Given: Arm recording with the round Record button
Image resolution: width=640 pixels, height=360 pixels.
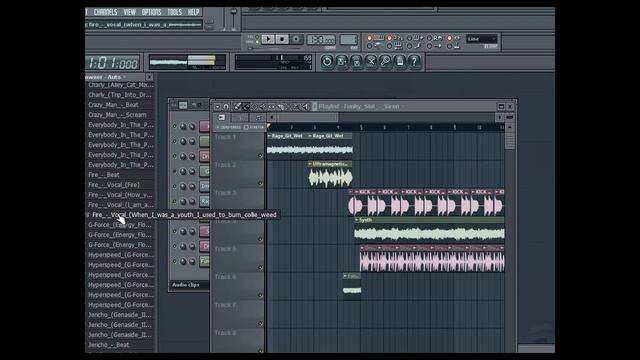Looking at the screenshot, I should 296,39.
